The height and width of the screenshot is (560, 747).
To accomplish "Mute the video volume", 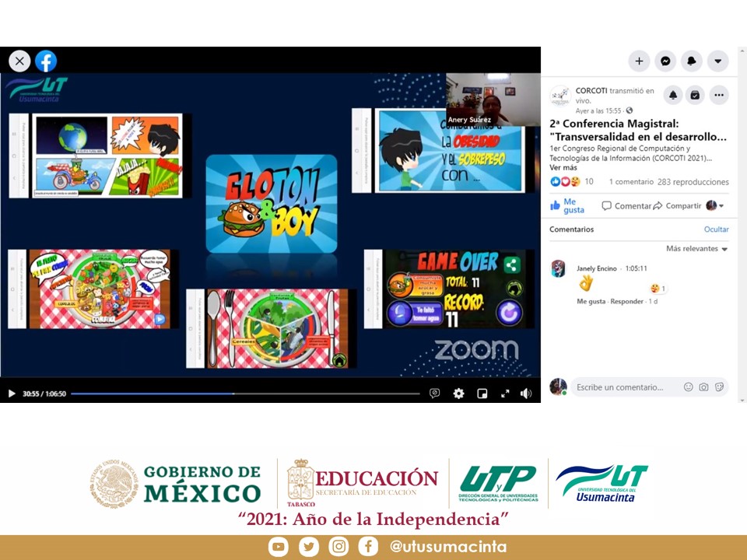I will point(526,394).
